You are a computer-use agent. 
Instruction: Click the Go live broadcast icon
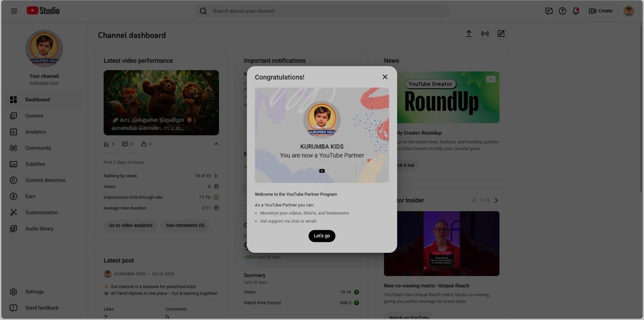coord(485,34)
